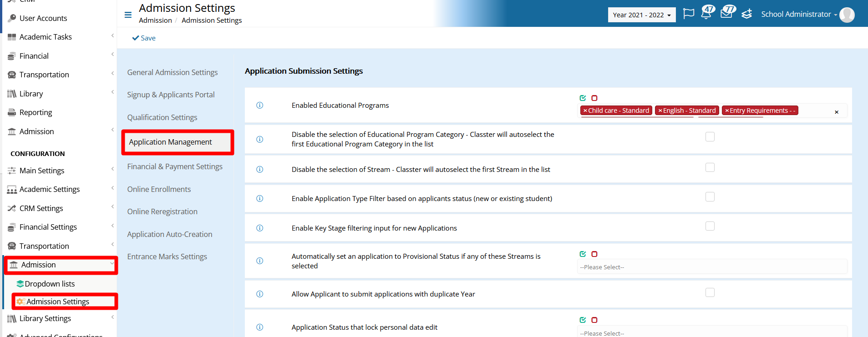Click the info icon for Enabled Educational Programs
The width and height of the screenshot is (868, 337).
[259, 106]
